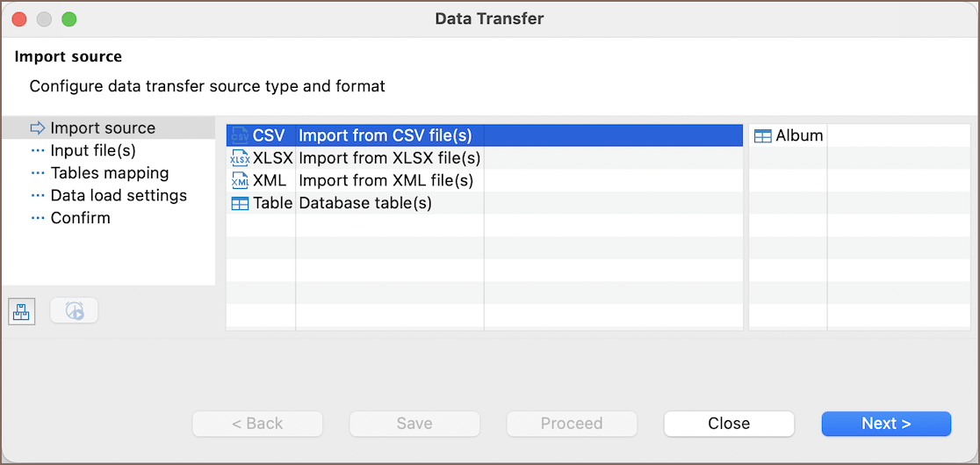Click the XLSX file type icon
Screen dimensions: 980x465
click(240, 158)
